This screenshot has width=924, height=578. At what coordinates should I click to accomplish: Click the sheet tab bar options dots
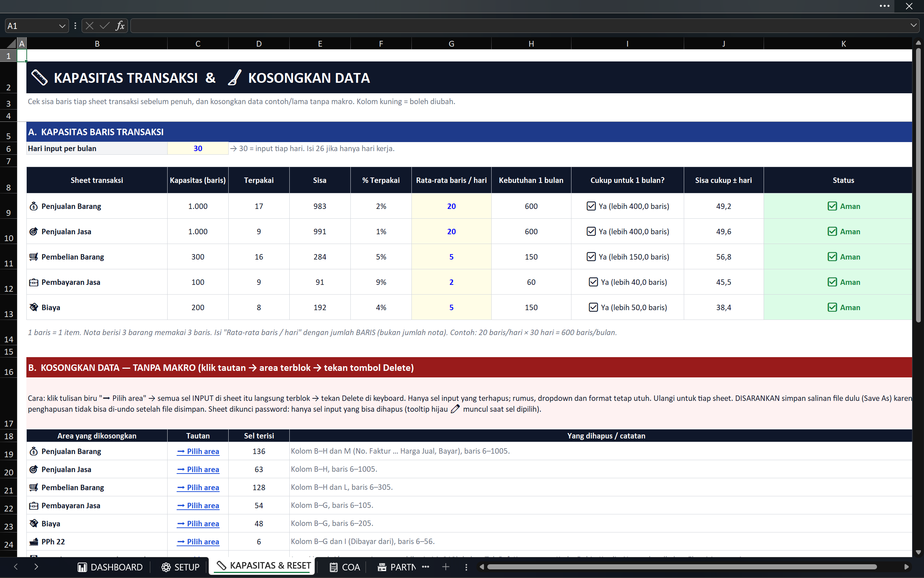tap(466, 567)
